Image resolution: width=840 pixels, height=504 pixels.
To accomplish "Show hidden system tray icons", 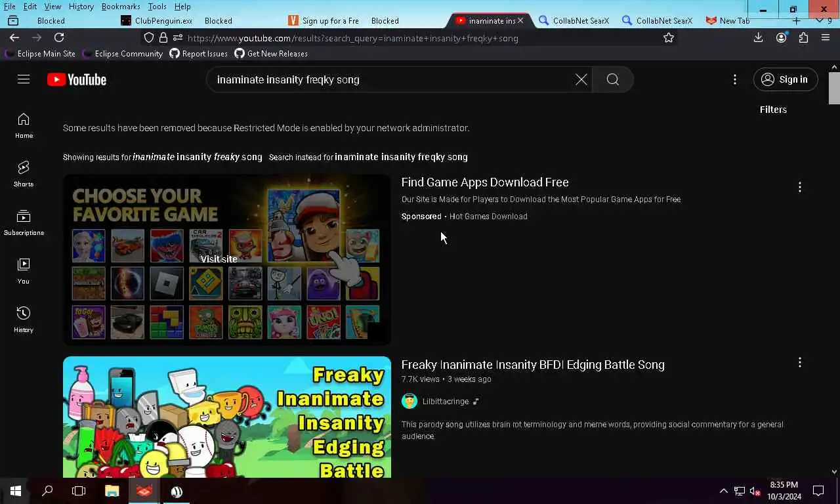I will coord(724,491).
